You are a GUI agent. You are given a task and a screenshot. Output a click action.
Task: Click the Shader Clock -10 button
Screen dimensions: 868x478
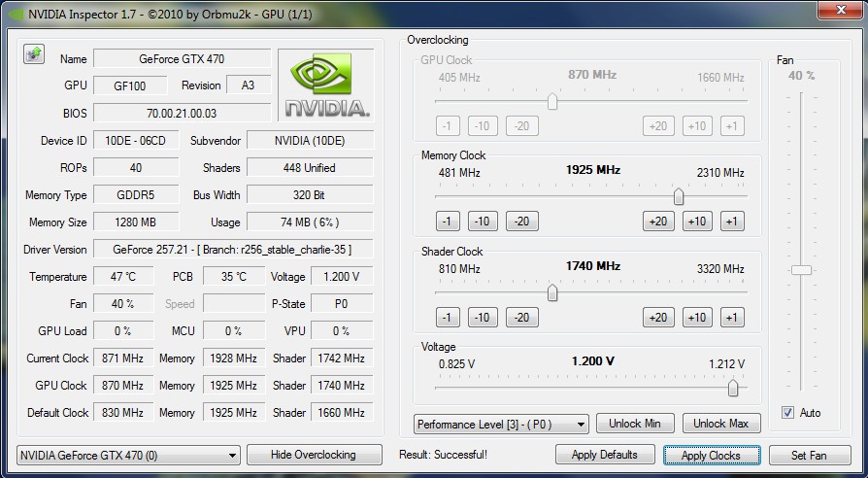483,318
